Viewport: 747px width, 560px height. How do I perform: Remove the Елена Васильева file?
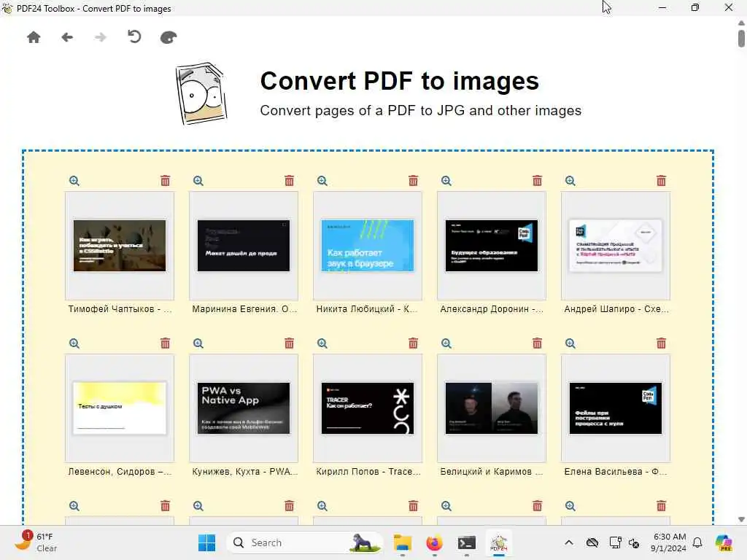(x=661, y=343)
